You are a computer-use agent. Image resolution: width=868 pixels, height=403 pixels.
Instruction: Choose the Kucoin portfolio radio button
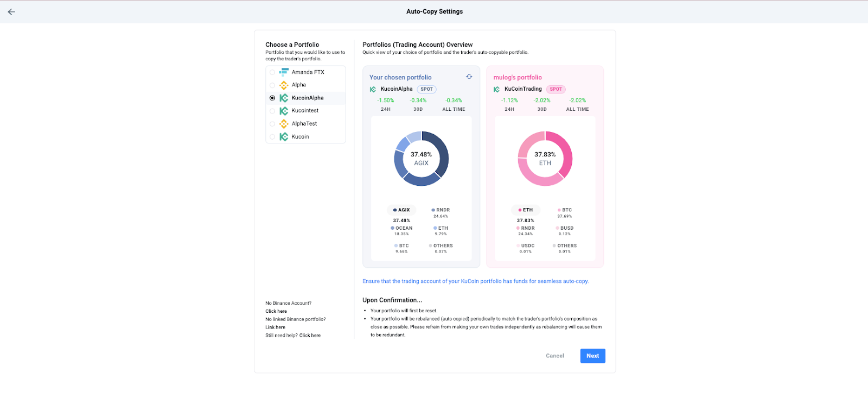pos(272,137)
